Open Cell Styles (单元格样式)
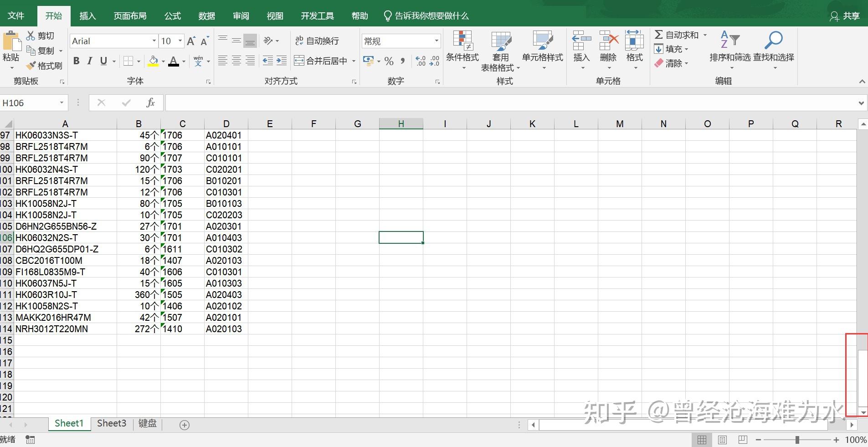This screenshot has width=868, height=447. pyautogui.click(x=543, y=51)
